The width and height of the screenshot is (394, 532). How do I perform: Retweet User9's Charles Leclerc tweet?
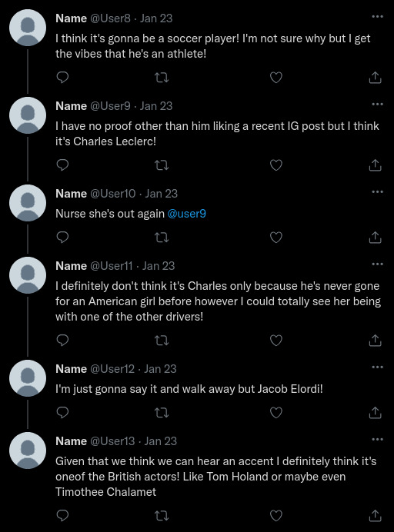[162, 165]
